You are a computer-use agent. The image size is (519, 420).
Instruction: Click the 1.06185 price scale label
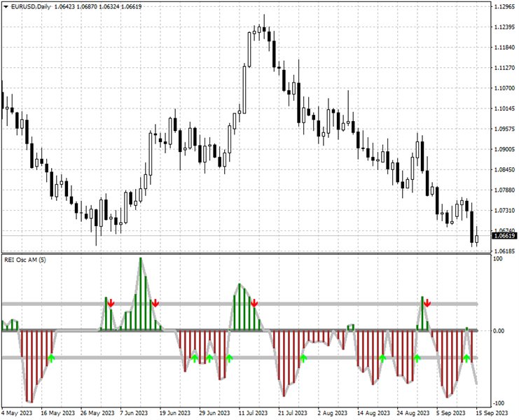(504, 251)
